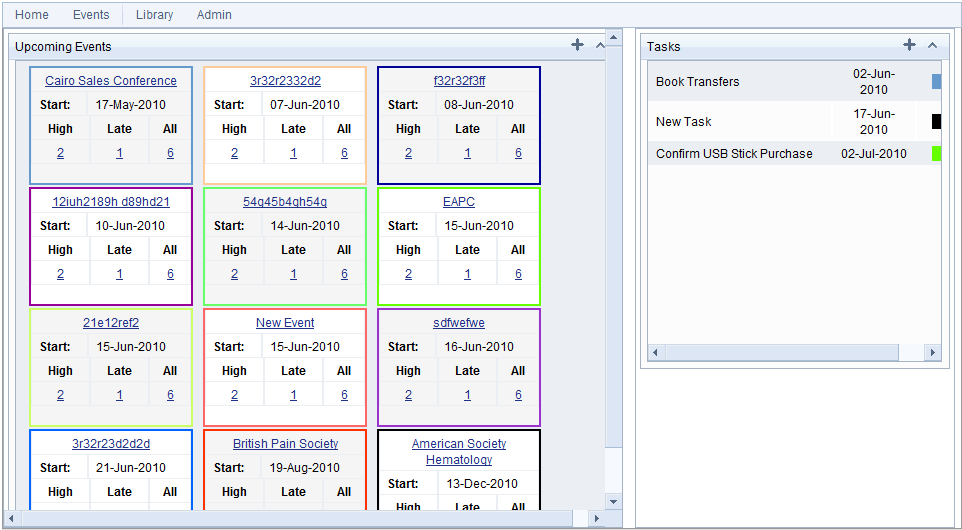Viewport: 962px width, 530px height.
Task: Open Cairo Sales Conference event
Action: coord(111,81)
